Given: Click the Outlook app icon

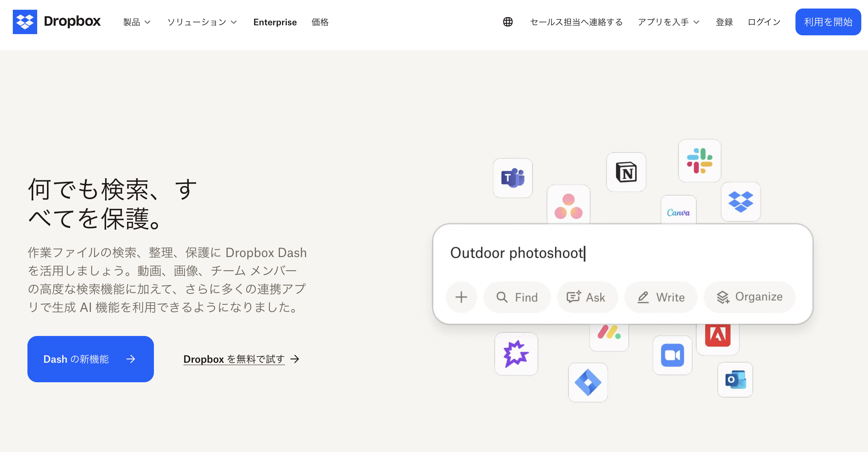Looking at the screenshot, I should (735, 380).
